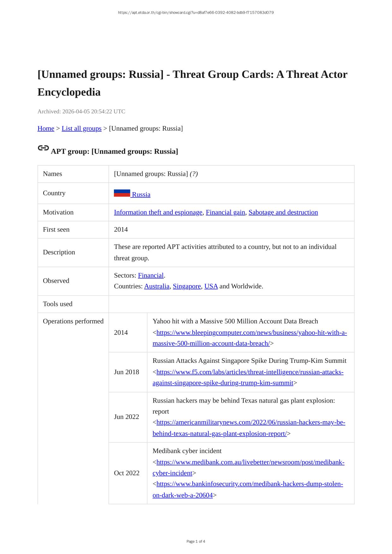Click the Financial sector link

click(151, 275)
